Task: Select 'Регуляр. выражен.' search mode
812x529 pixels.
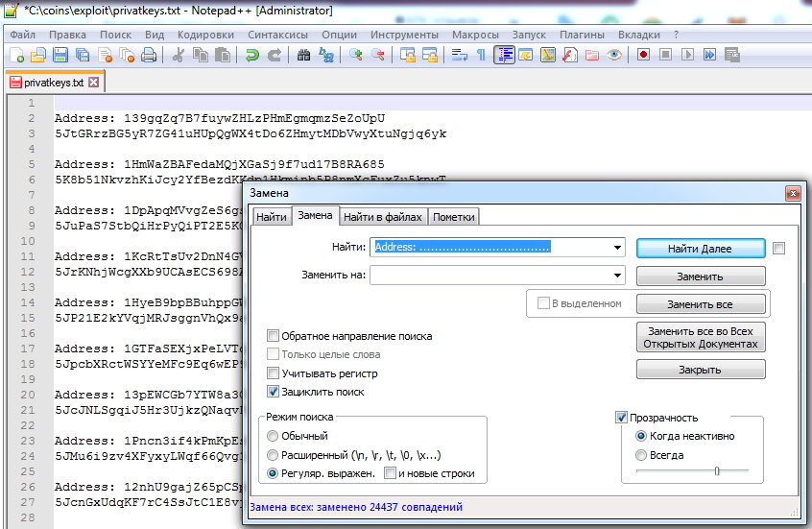Action: point(273,473)
